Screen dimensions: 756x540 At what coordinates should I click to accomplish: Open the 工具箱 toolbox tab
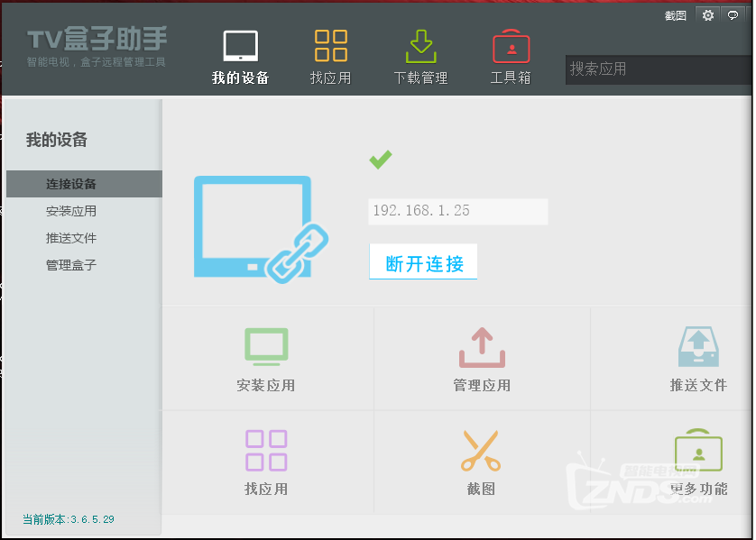point(512,58)
